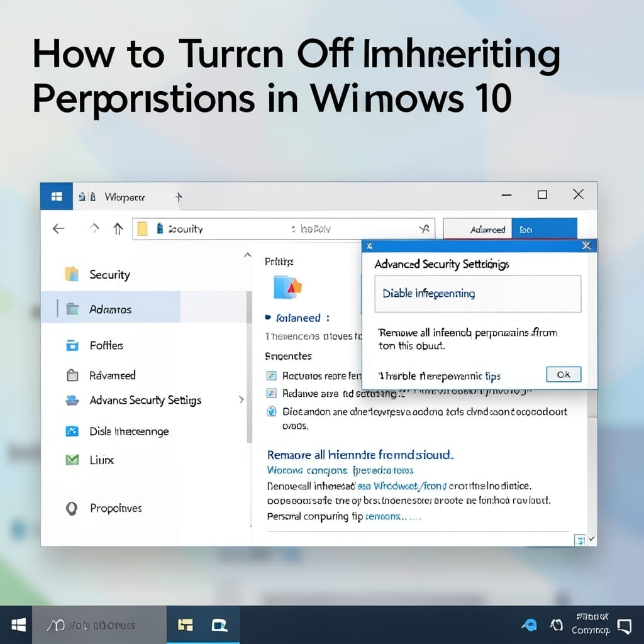Click the forward arrow in the navigation bar
The image size is (644, 644).
(94, 228)
